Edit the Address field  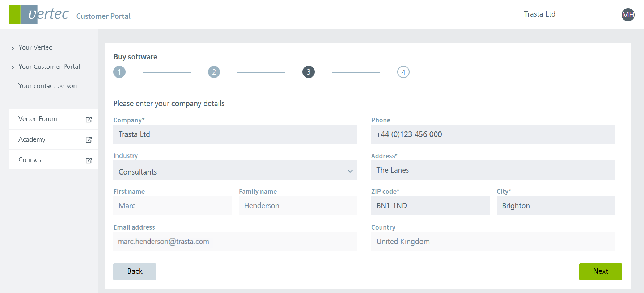pyautogui.click(x=493, y=170)
